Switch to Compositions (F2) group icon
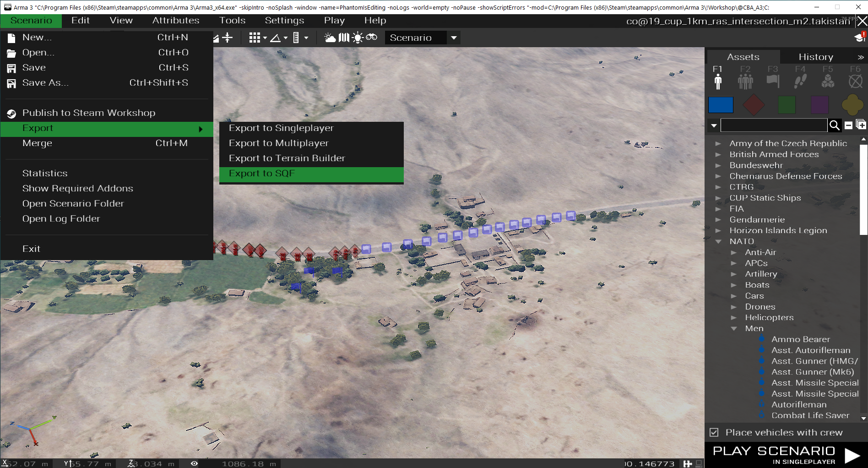 745,82
